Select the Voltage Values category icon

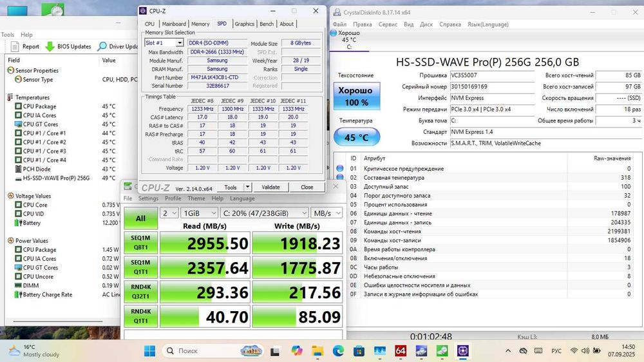click(x=11, y=196)
